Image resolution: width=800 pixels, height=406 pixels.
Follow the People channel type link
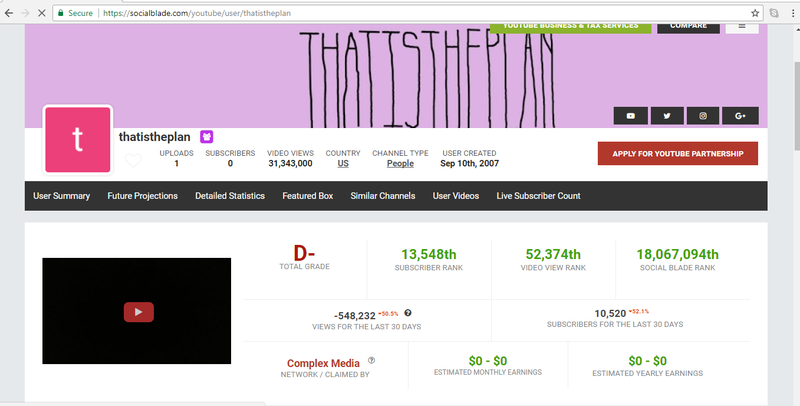coord(400,164)
